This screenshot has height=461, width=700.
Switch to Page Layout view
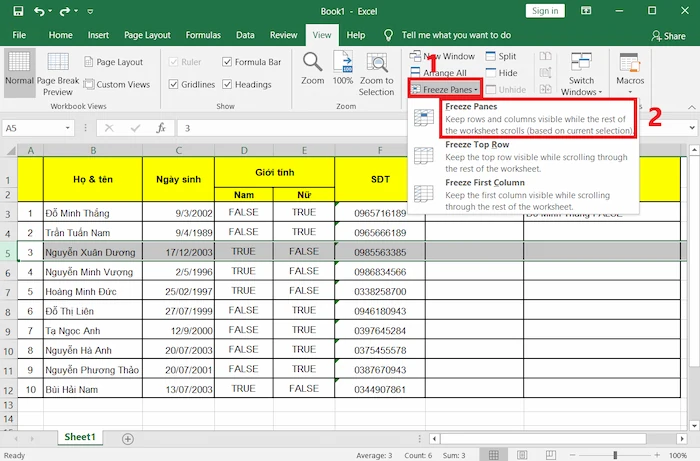pos(114,62)
